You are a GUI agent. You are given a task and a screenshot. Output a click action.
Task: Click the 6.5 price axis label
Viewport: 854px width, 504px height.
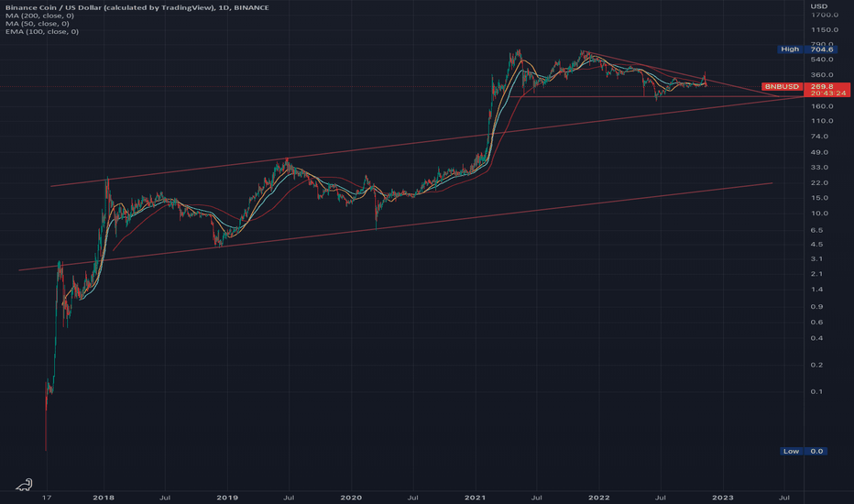click(817, 231)
